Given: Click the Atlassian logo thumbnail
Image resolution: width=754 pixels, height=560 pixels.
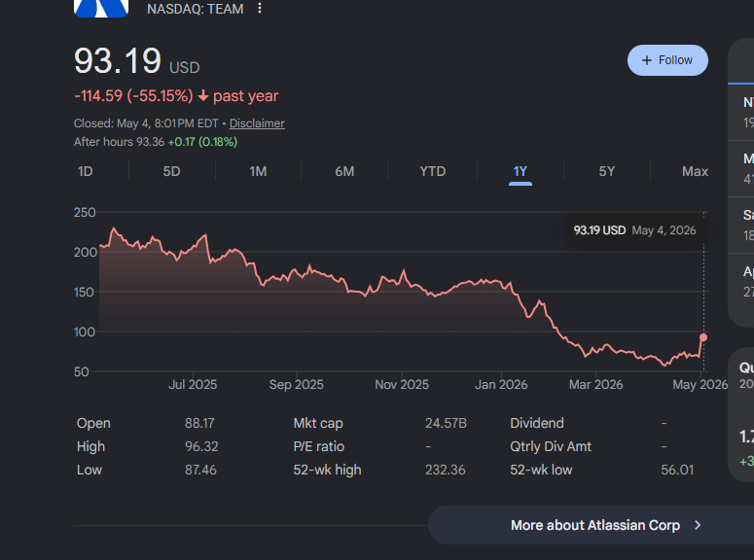Looking at the screenshot, I should tap(101, 8).
